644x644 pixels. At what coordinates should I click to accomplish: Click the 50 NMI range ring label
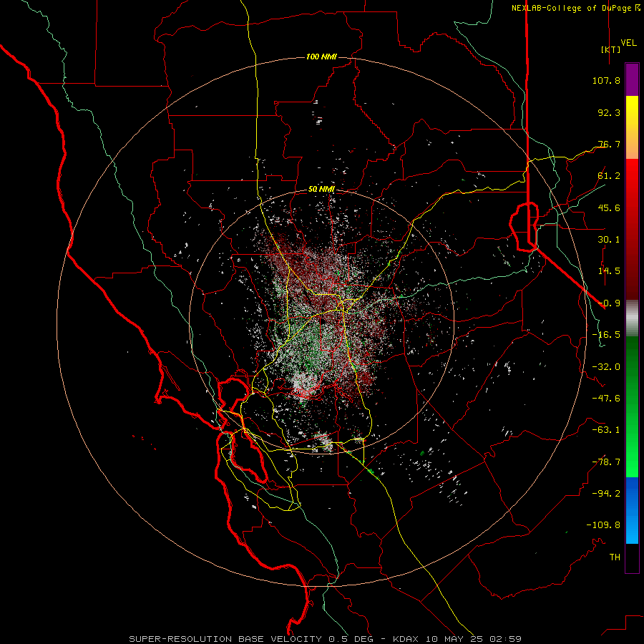(321, 190)
